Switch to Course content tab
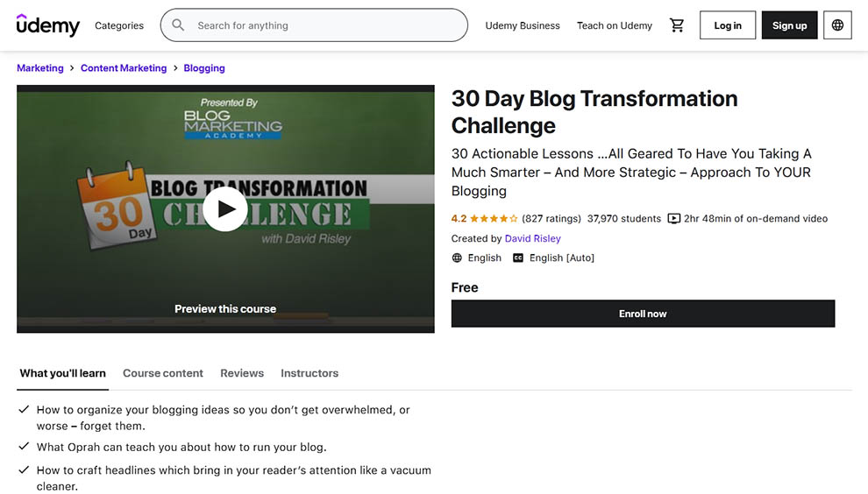868x494 pixels. (x=163, y=373)
